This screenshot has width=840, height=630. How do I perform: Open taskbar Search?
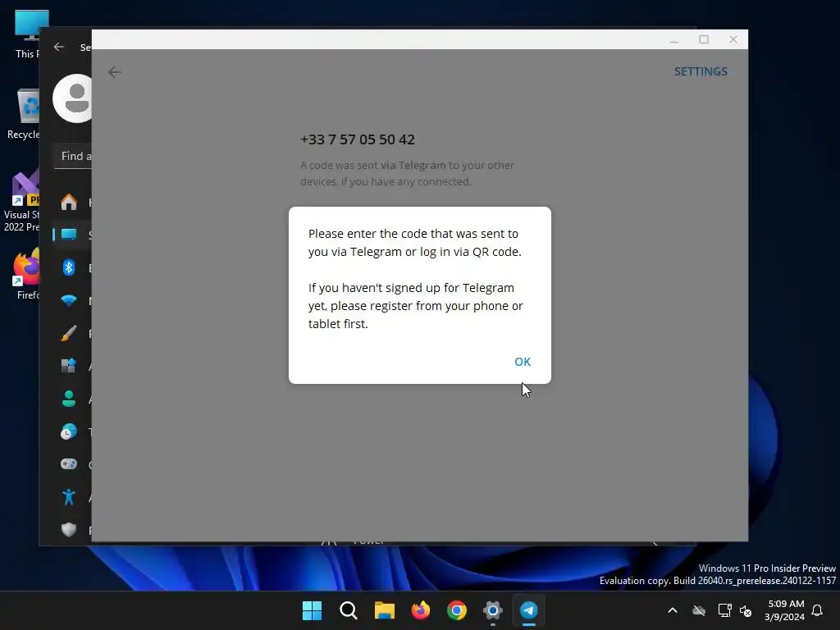[348, 610]
